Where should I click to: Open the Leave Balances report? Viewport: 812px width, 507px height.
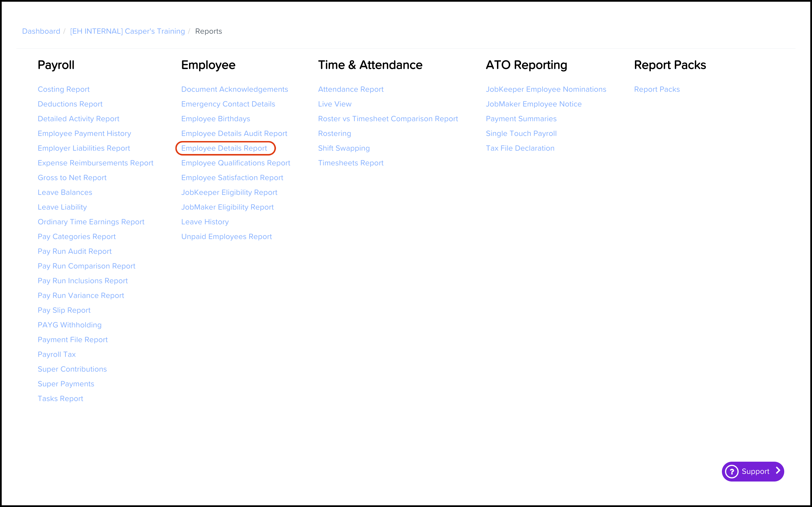pyautogui.click(x=65, y=192)
